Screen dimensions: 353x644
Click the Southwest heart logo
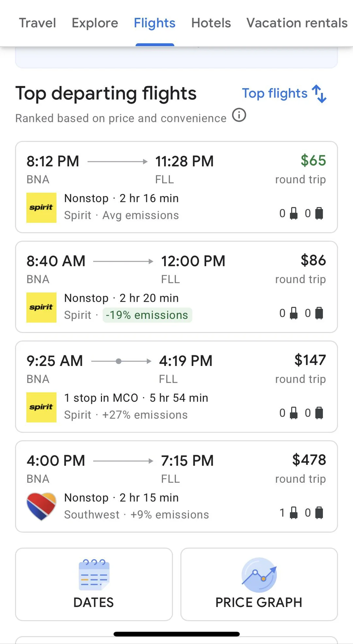(x=41, y=506)
